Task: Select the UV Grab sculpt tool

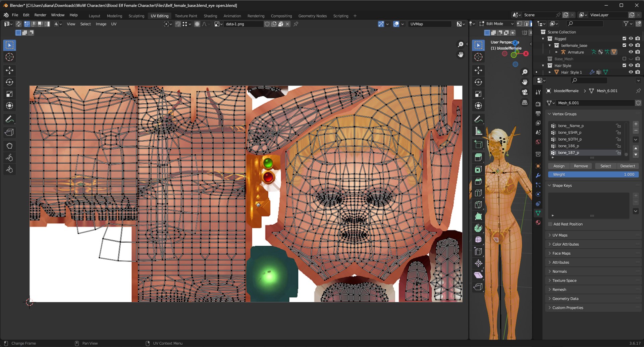Action: 9,146
